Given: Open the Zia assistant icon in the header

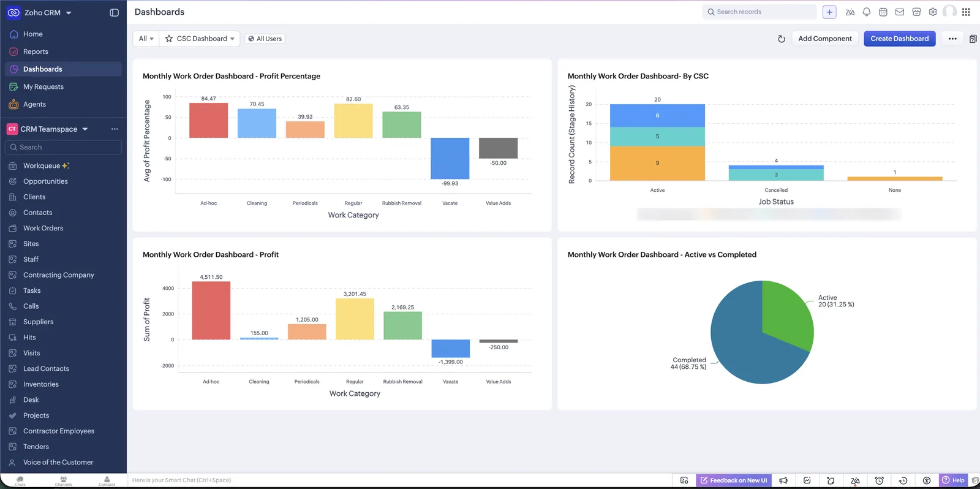Looking at the screenshot, I should [x=850, y=12].
